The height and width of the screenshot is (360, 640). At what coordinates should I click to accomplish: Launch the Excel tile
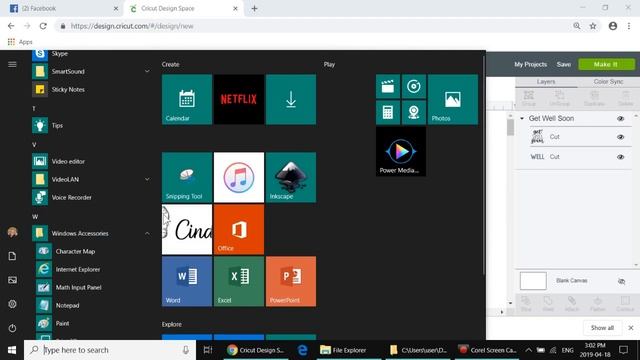[x=239, y=281]
